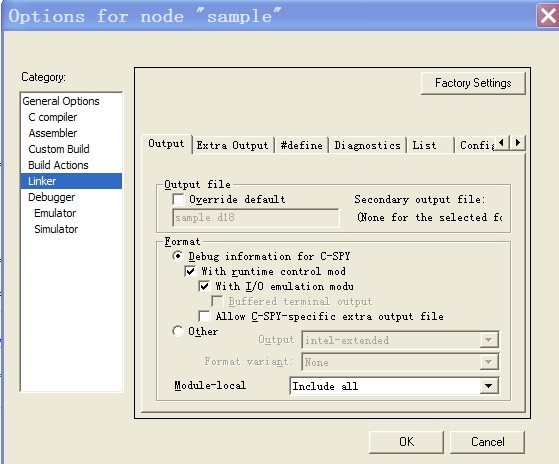Switch to the Extra Output tab
The height and width of the screenshot is (464, 559).
pyautogui.click(x=232, y=145)
